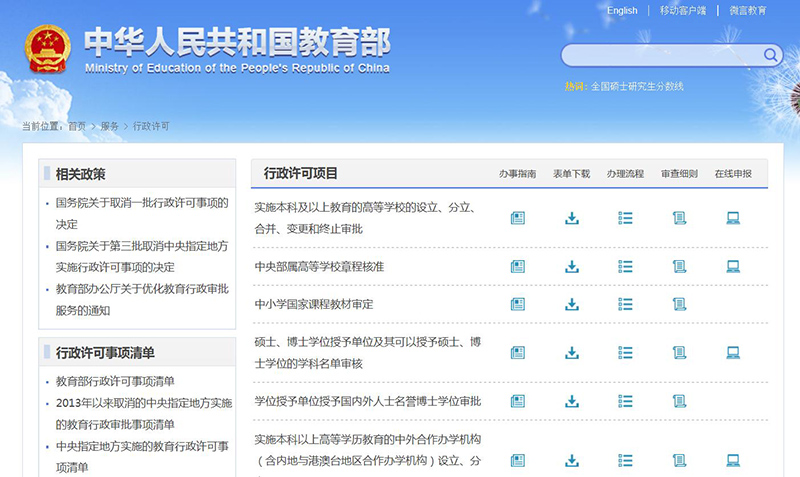Open review rules for 中小学国家课程教材审定
This screenshot has width=800, height=477.
coord(679,305)
